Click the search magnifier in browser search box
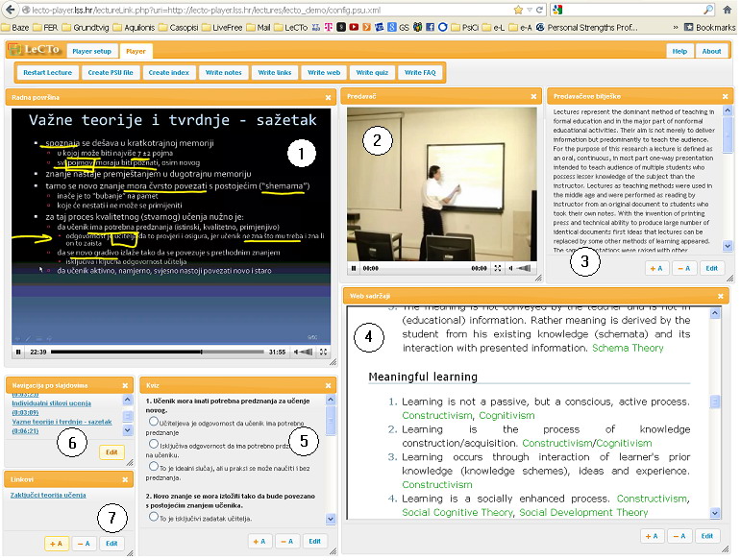Image resolution: width=741 pixels, height=560 pixels. pyautogui.click(x=708, y=10)
